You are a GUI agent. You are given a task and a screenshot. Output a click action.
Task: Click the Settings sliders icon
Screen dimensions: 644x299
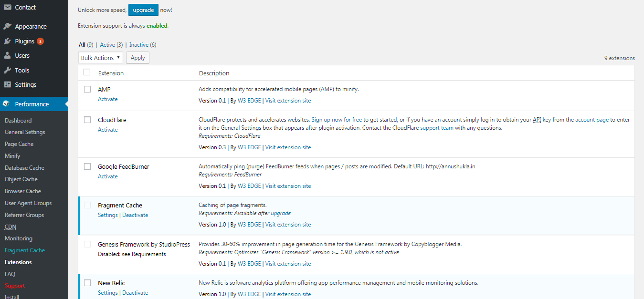tap(7, 84)
